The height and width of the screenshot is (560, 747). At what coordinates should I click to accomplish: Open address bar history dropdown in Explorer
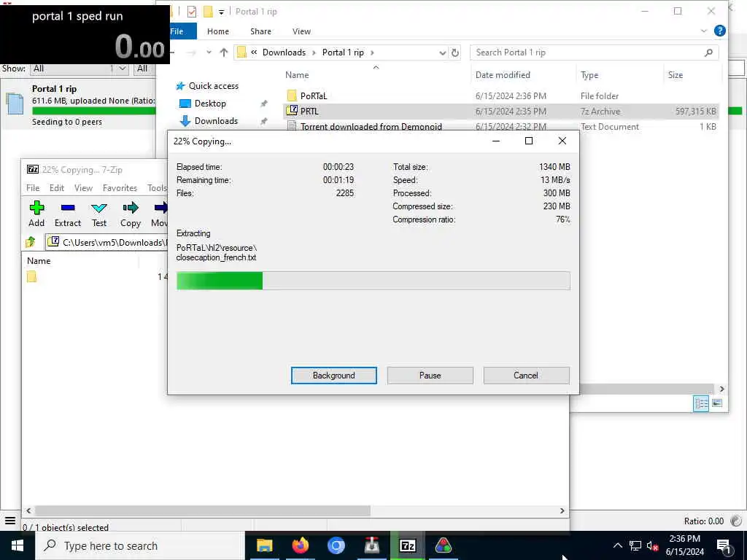point(443,52)
